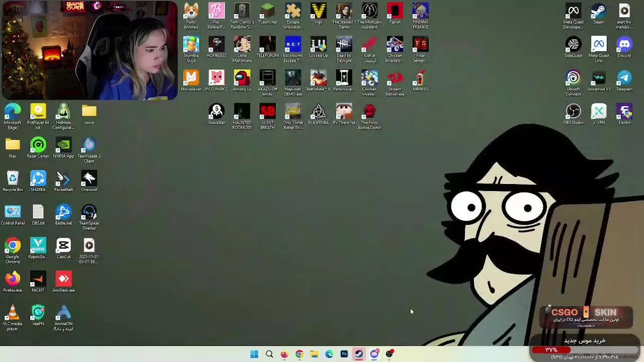Image resolution: width=644 pixels, height=362 pixels.
Task: Open the Google Chrome desktop shortcut
Action: coord(13,251)
